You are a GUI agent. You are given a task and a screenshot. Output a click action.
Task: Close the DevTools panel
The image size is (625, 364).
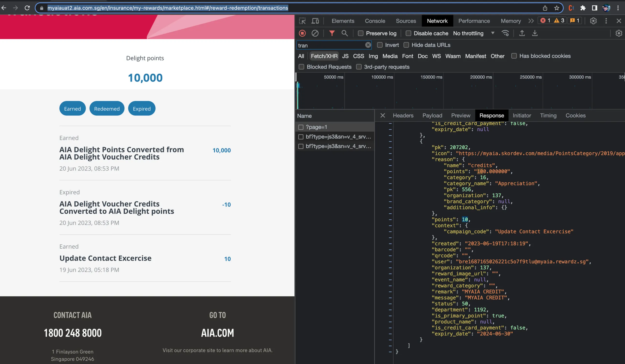[x=618, y=21]
